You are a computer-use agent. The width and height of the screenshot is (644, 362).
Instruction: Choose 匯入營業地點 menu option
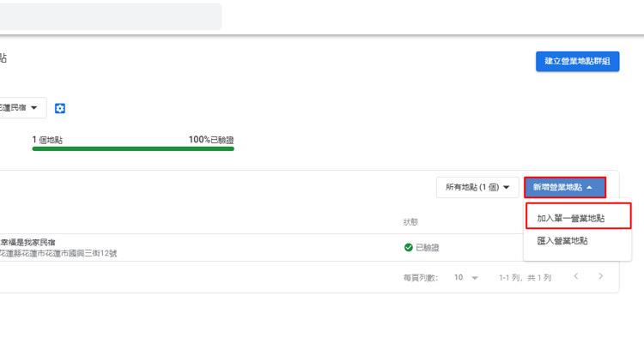(x=562, y=241)
